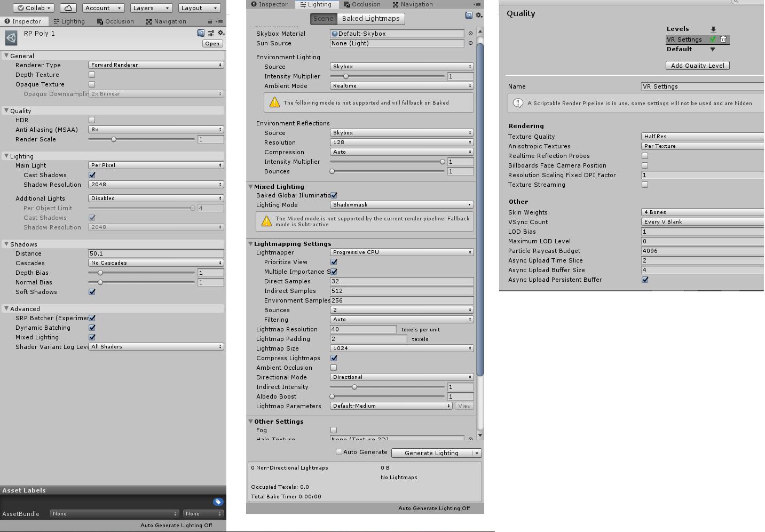The image size is (765, 532).
Task: Delete the VR Settings quality level with the trash icon
Action: click(723, 39)
